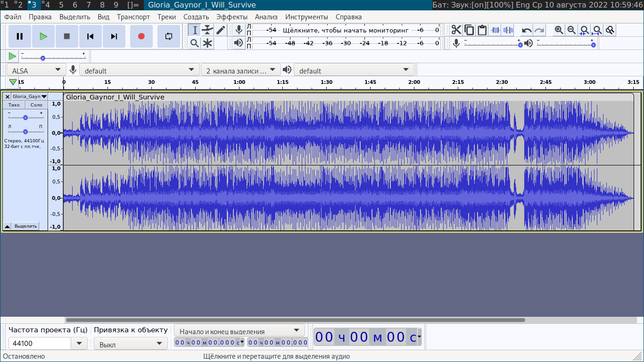Adjust the playback speed slider

coord(53,57)
